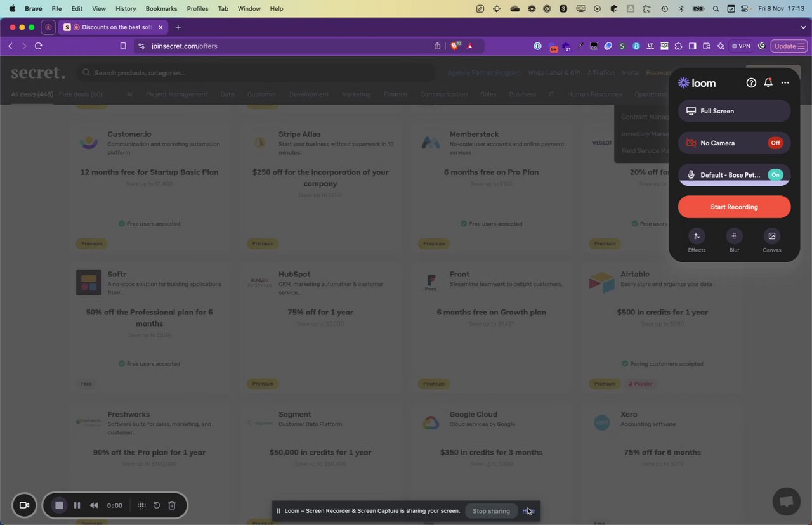Open Loom notifications bell
Screen dimensions: 812x525
(768, 82)
